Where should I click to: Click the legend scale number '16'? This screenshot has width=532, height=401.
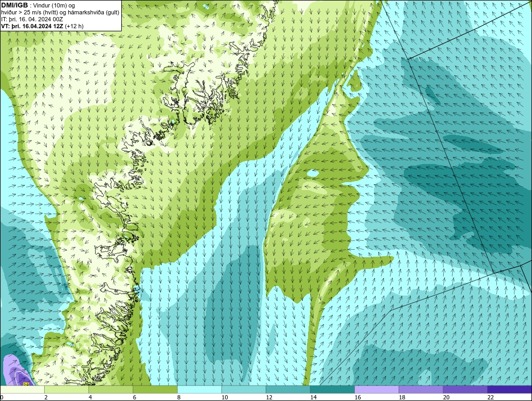pyautogui.click(x=358, y=398)
